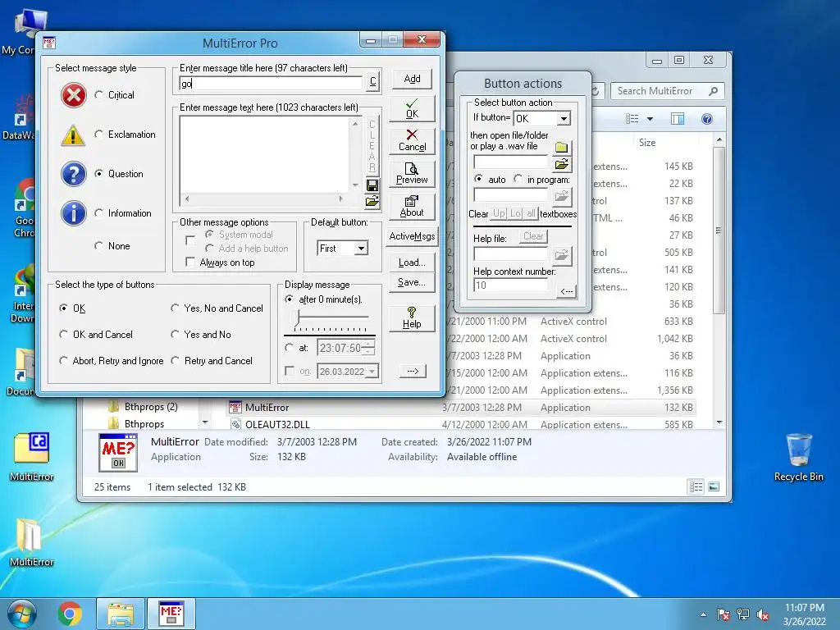
Task: Launch Chrome from the taskbar
Action: (71, 614)
